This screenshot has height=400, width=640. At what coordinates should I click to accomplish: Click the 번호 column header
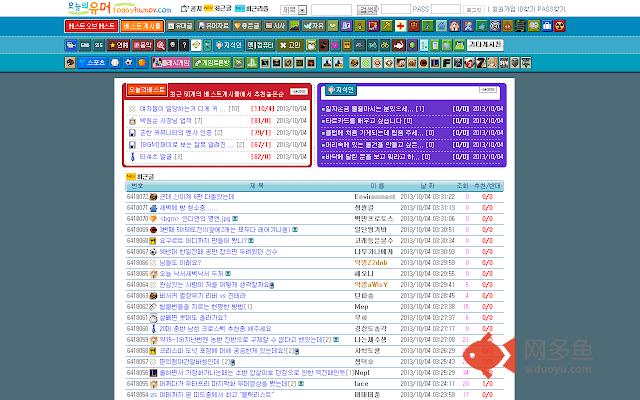point(138,186)
